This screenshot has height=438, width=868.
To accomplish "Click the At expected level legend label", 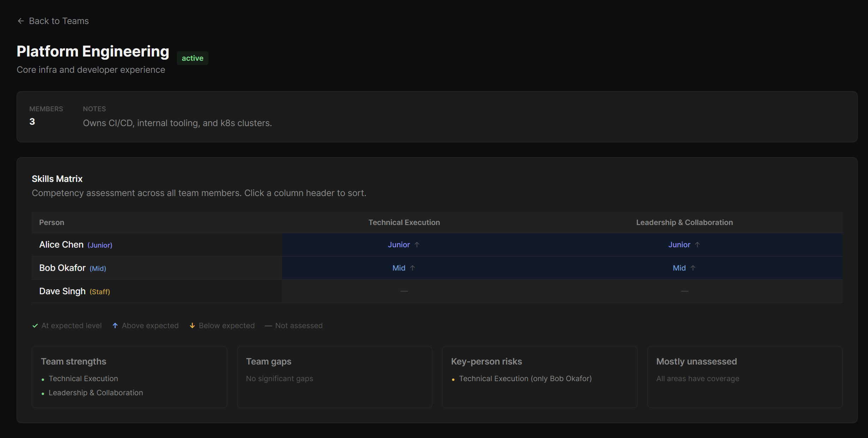I will coord(72,326).
